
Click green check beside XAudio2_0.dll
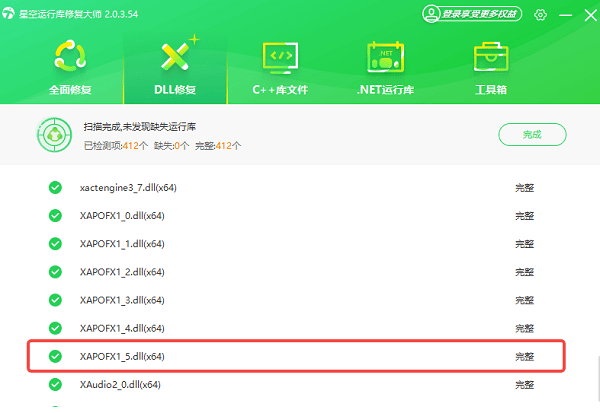[x=55, y=384]
